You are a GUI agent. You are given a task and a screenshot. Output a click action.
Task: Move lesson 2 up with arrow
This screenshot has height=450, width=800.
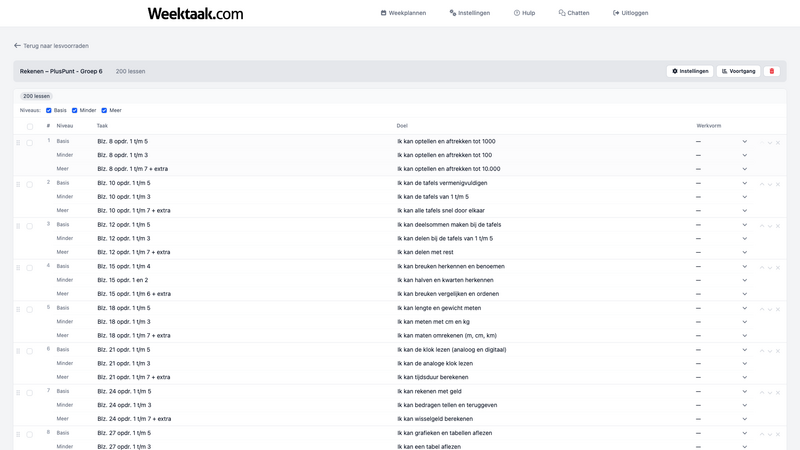(x=762, y=184)
